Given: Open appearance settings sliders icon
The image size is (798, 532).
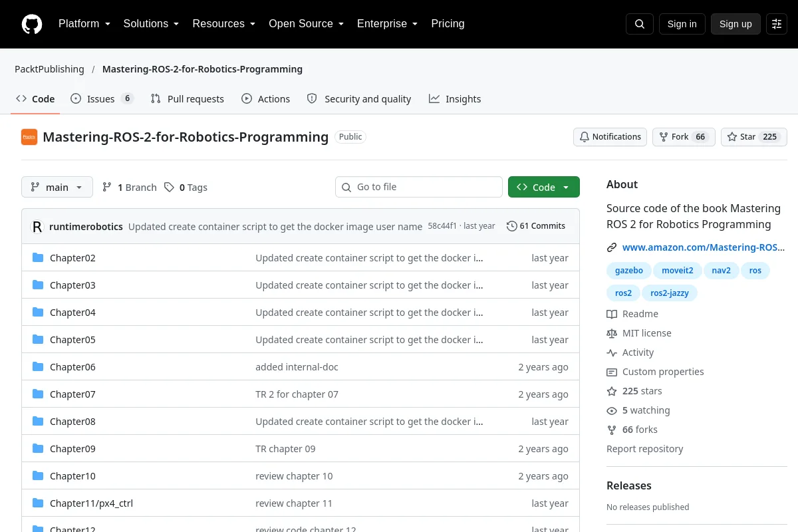Looking at the screenshot, I should (777, 24).
